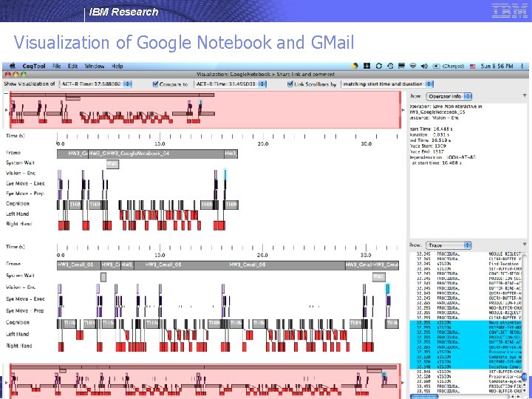Click the Sun 6:56 PM clock
Viewport: 532px width, 399px height.
point(497,66)
